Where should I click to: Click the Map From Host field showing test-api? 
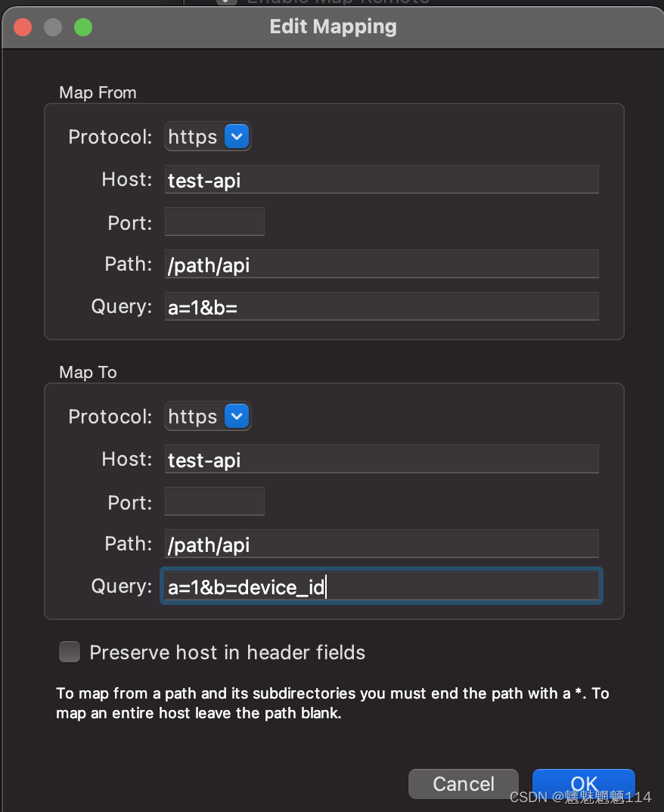point(380,179)
